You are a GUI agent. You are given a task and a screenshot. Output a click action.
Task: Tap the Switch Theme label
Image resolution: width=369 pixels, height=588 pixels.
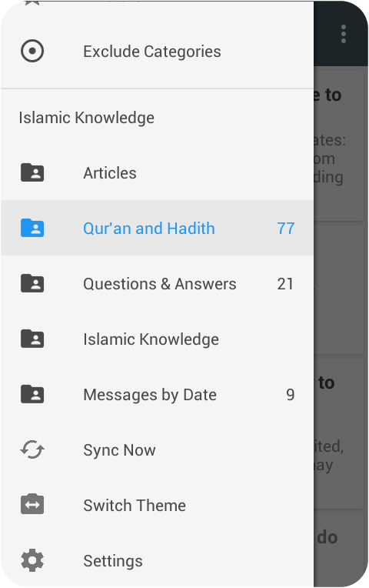pyautogui.click(x=135, y=506)
